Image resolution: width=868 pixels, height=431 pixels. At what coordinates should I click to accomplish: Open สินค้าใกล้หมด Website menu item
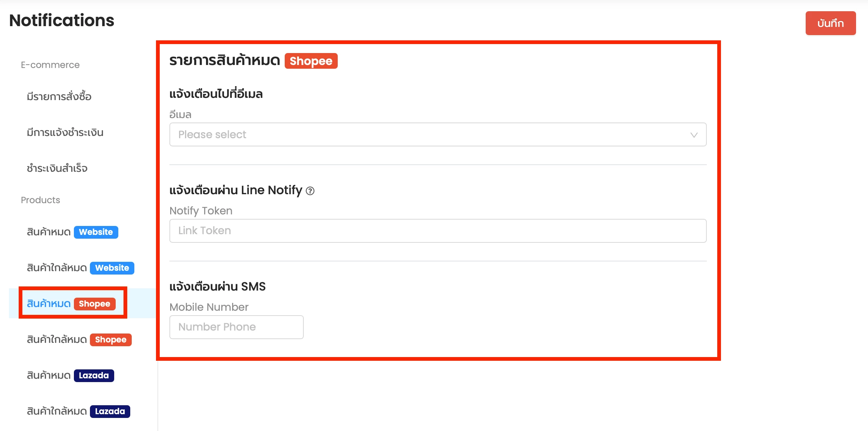coord(81,268)
